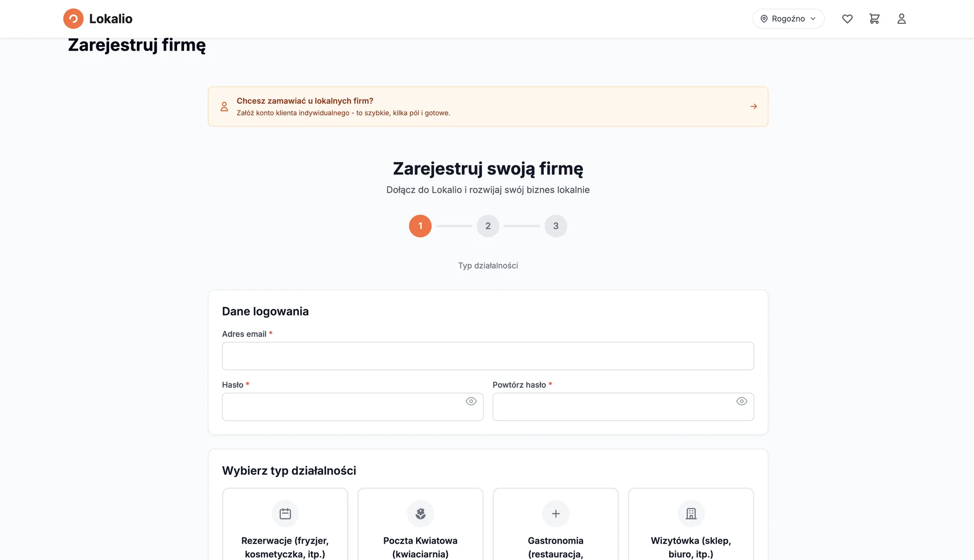The image size is (974, 560).
Task: Click the plus icon on the Gastronomia card
Action: pyautogui.click(x=556, y=514)
